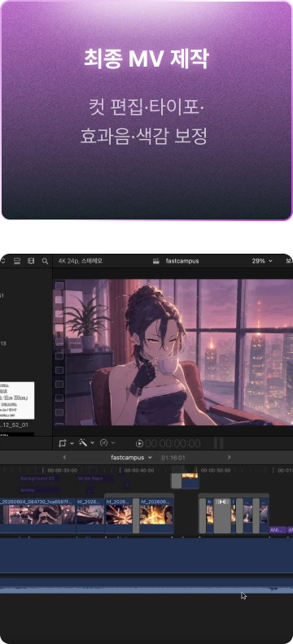Select the Transform tool icon under viewer
The height and width of the screenshot is (644, 293).
click(x=63, y=443)
